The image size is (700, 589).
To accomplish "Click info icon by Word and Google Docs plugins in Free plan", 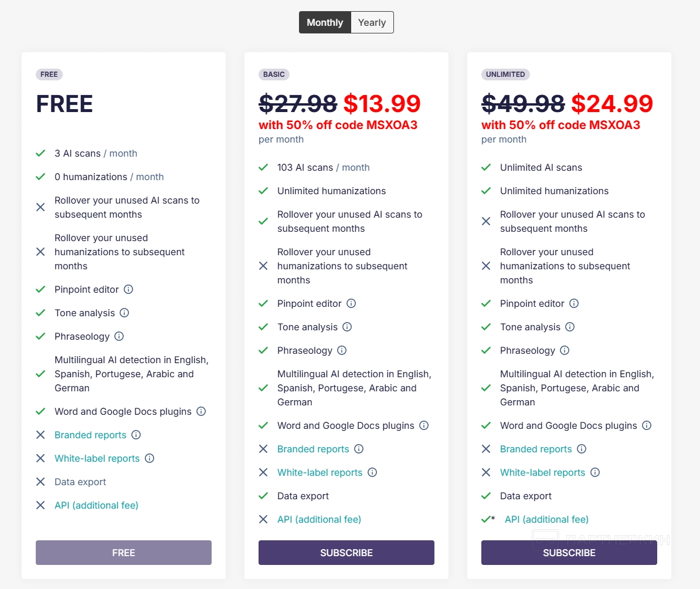I will click(201, 411).
